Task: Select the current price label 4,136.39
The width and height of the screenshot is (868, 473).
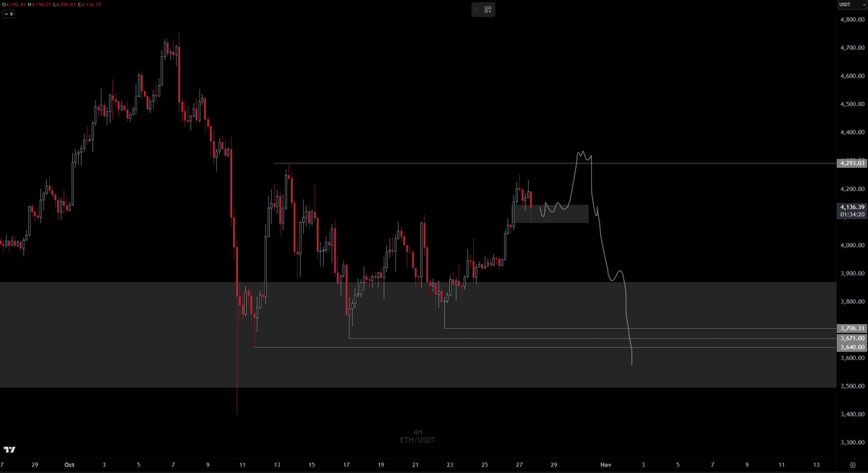Action: click(x=851, y=207)
